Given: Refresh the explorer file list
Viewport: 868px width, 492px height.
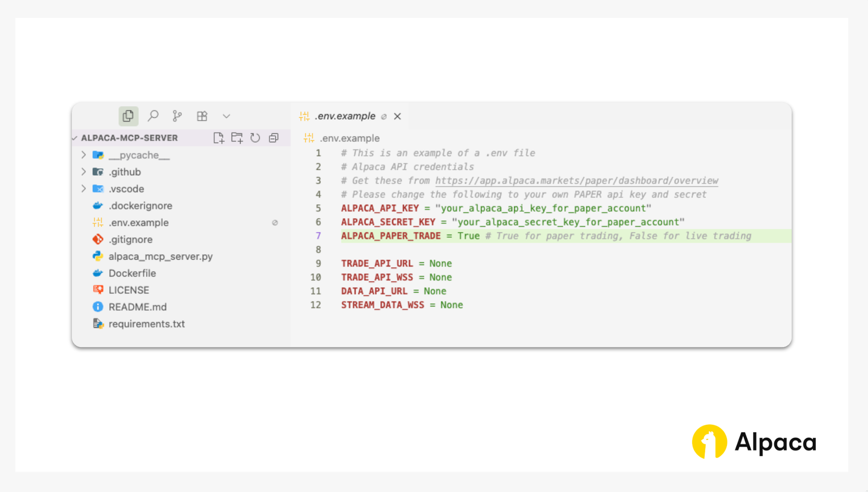Looking at the screenshot, I should tap(255, 137).
